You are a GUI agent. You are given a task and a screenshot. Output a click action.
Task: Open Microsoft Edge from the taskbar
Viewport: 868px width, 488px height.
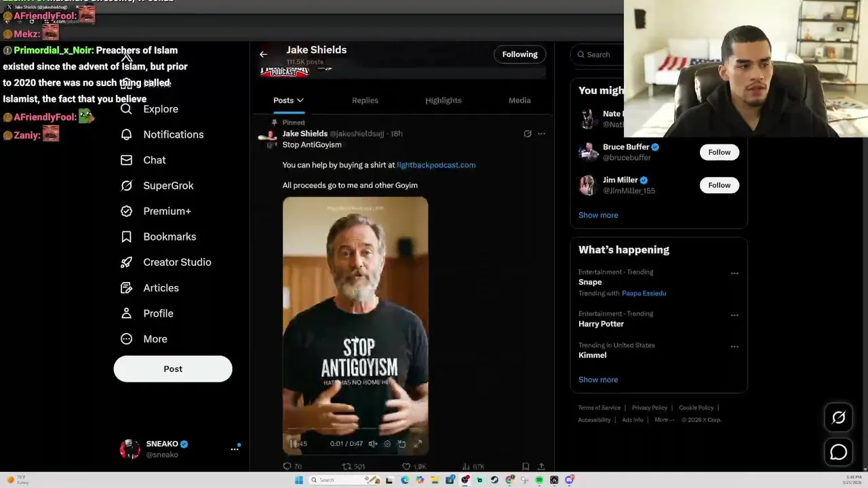405,480
